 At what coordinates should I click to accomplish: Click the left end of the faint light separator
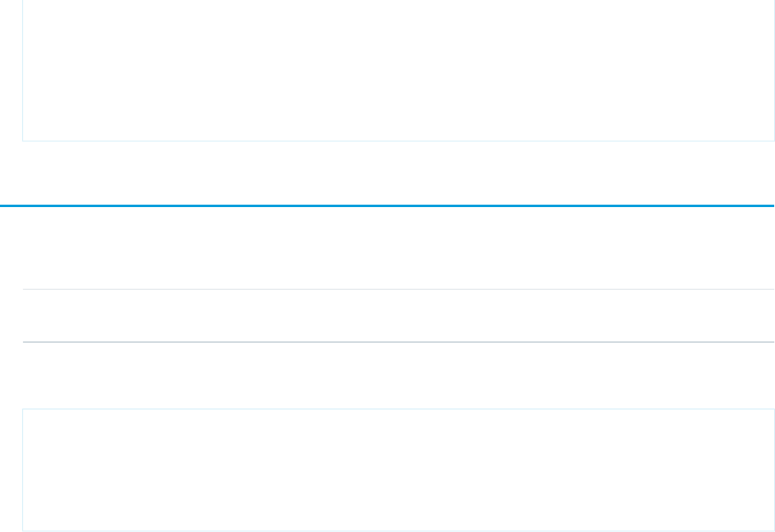(x=24, y=289)
